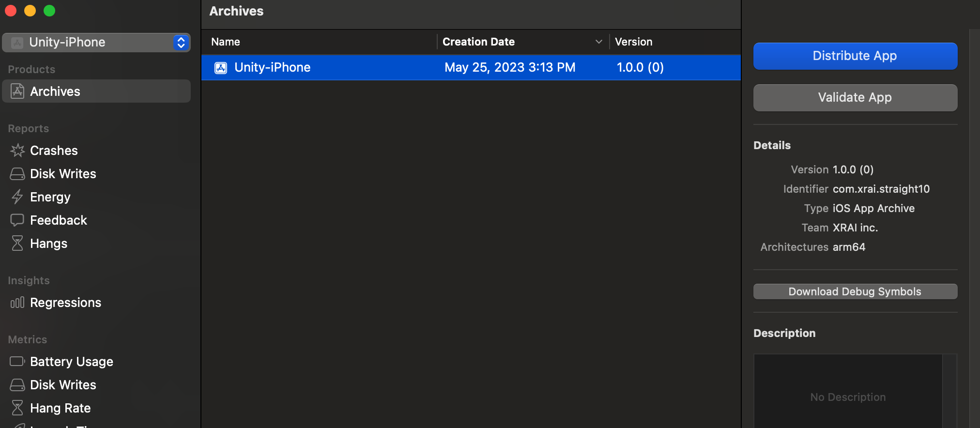The height and width of the screenshot is (428, 980).
Task: Open the Hang Rate metric
Action: tap(60, 408)
